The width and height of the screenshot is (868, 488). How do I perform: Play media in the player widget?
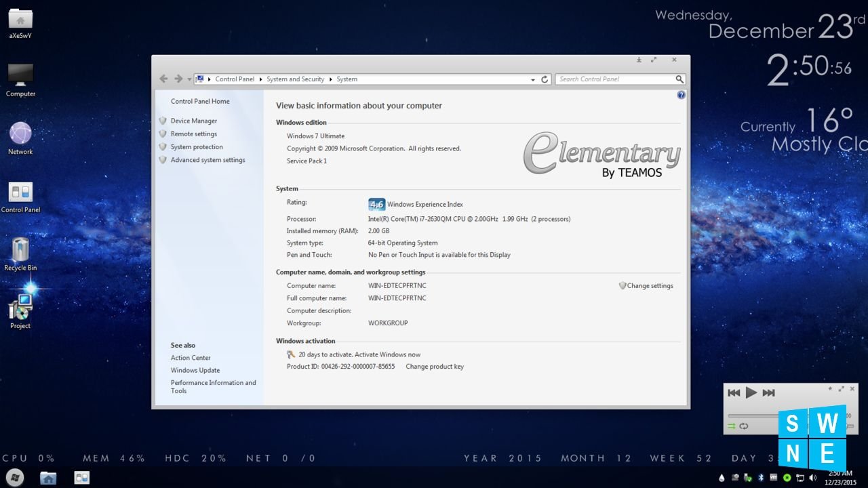[x=751, y=392]
